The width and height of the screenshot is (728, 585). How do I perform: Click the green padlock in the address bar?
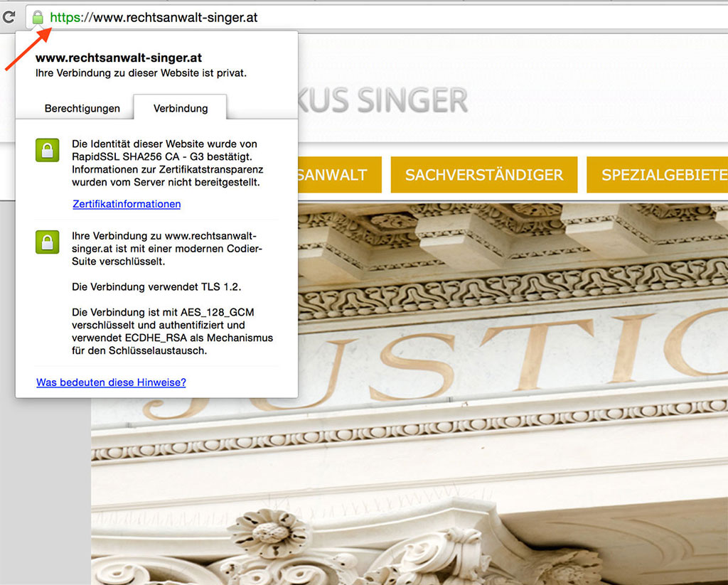coord(38,18)
